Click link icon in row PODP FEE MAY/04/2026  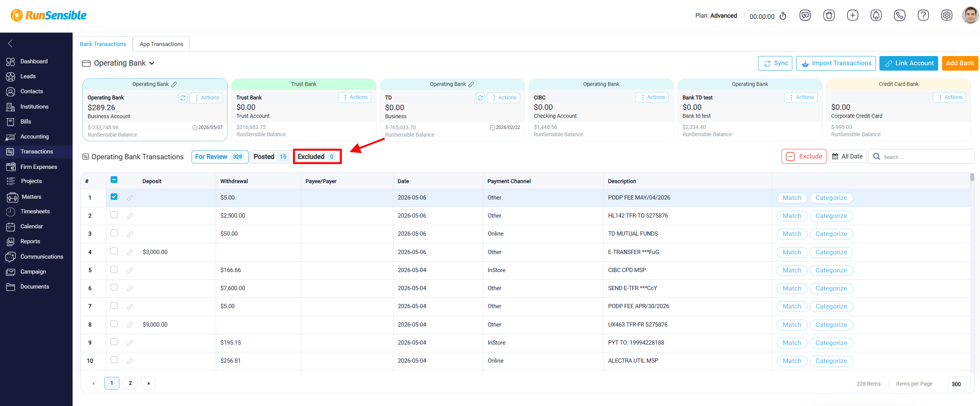coord(130,198)
